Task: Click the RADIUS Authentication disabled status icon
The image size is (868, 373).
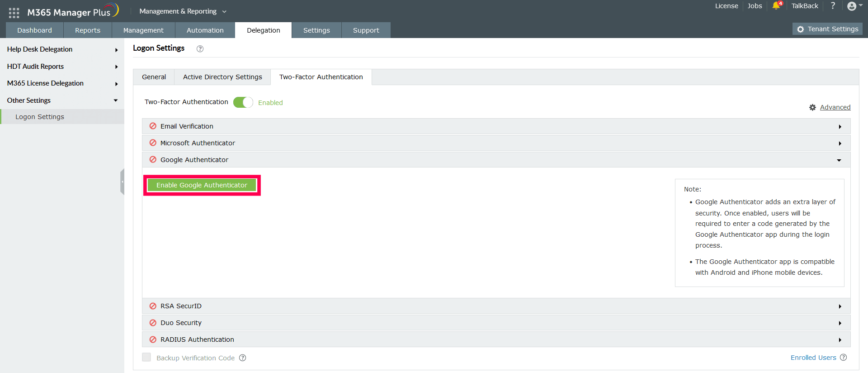Action: [x=153, y=339]
